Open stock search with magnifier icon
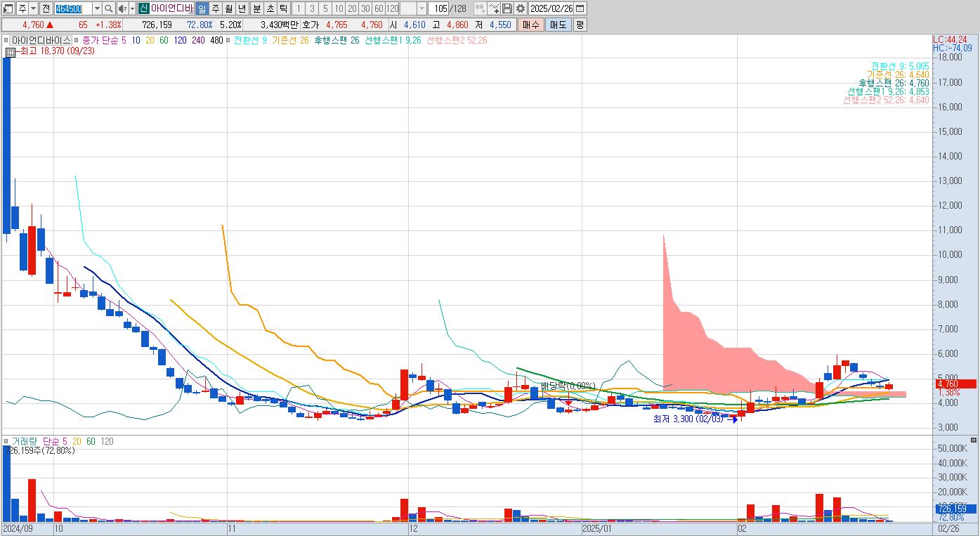This screenshot has height=536, width=980. [109, 8]
